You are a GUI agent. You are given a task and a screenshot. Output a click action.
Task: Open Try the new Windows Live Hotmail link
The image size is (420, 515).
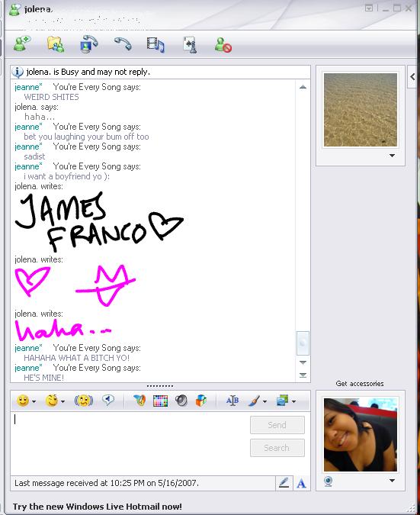tap(97, 506)
